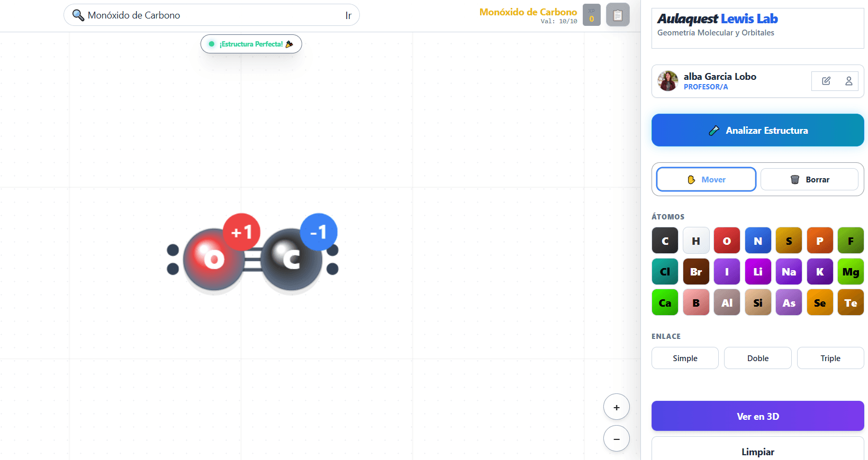Select the Bromine (Br) atom tile
This screenshot has height=460, width=868.
pyautogui.click(x=696, y=272)
